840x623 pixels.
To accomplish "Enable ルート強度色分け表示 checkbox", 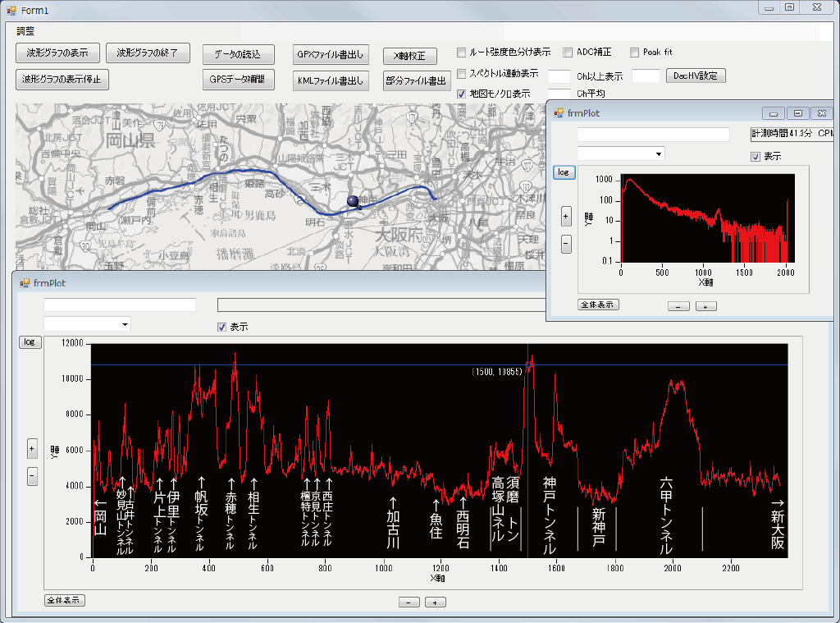I will point(461,53).
